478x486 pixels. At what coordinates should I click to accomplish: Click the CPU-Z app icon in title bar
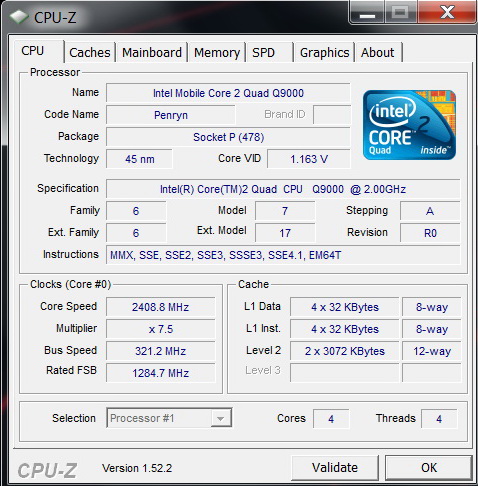19,17
